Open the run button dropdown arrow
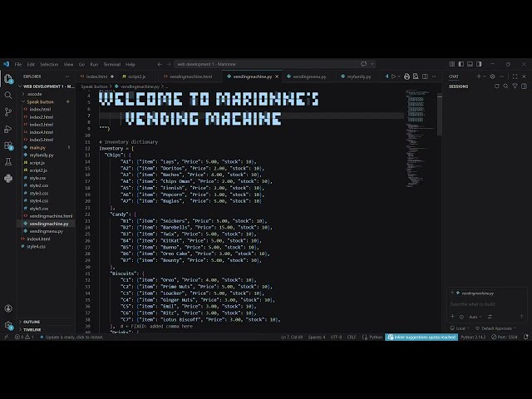The width and height of the screenshot is (532, 399). click(399, 76)
